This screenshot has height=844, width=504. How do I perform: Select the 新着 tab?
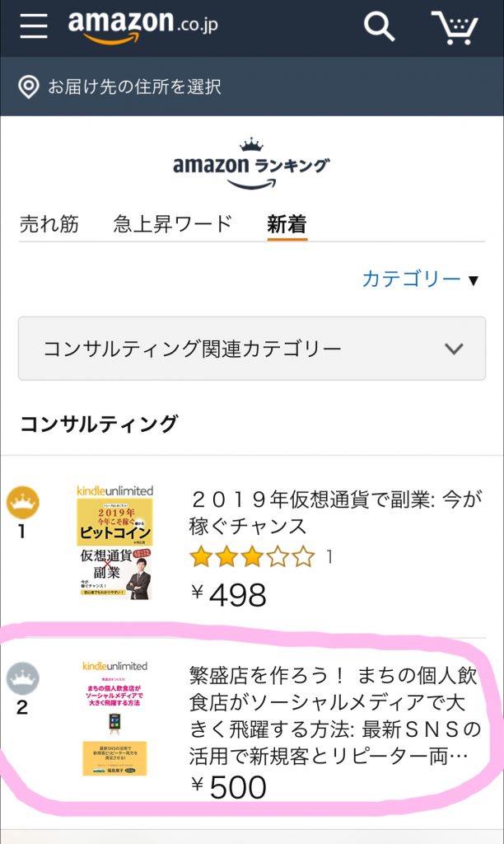click(x=287, y=223)
